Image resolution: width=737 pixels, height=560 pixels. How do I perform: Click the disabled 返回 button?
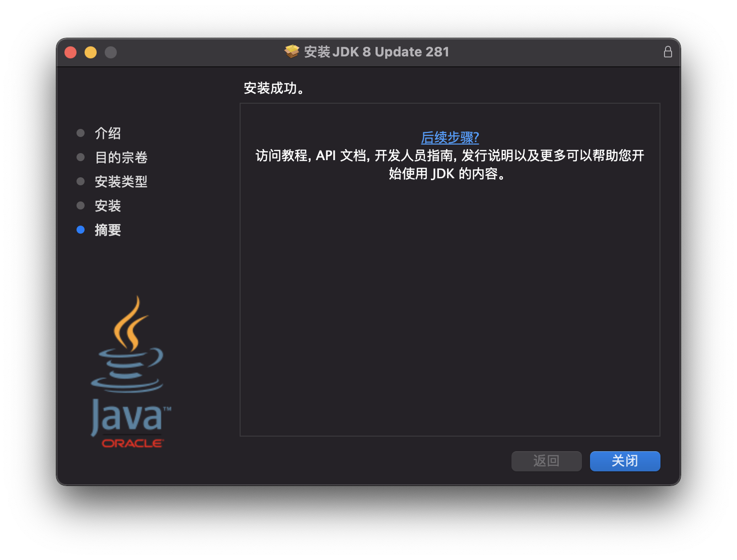click(x=546, y=461)
